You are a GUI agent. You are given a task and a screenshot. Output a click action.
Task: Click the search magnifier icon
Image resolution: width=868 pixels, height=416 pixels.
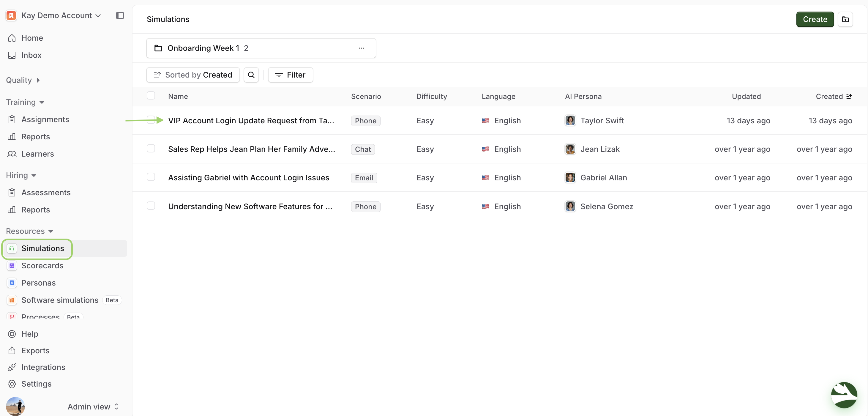(251, 75)
